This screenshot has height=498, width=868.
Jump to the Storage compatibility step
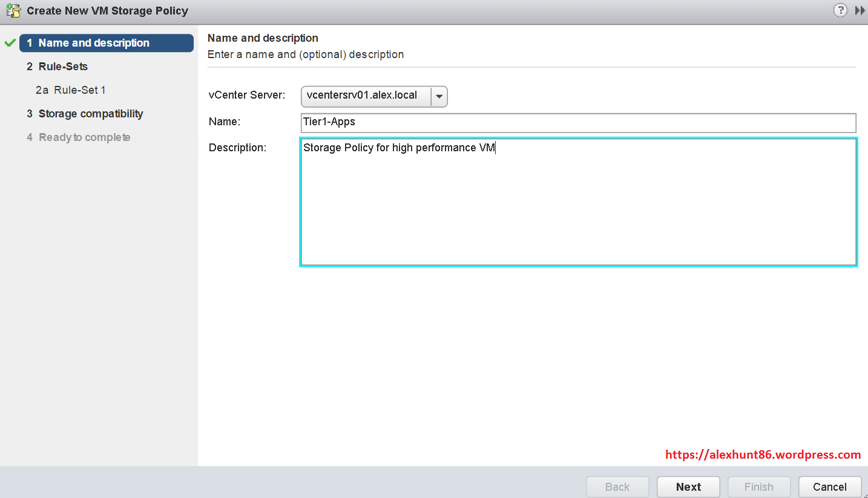click(91, 114)
